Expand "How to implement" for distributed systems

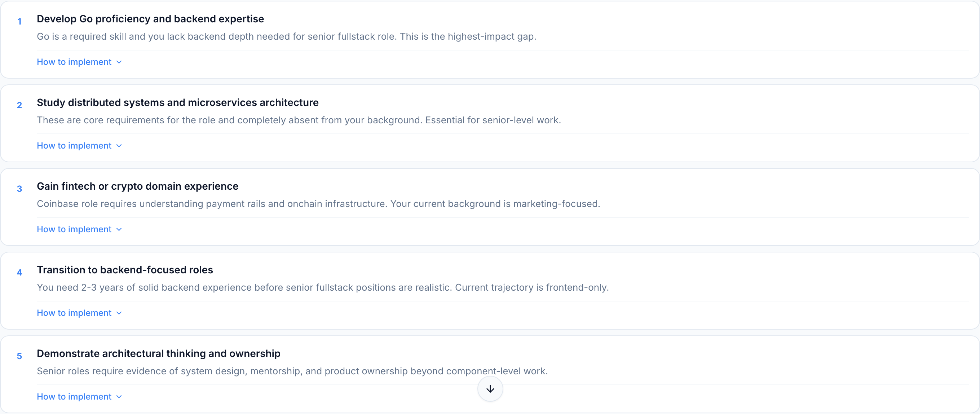(74, 146)
